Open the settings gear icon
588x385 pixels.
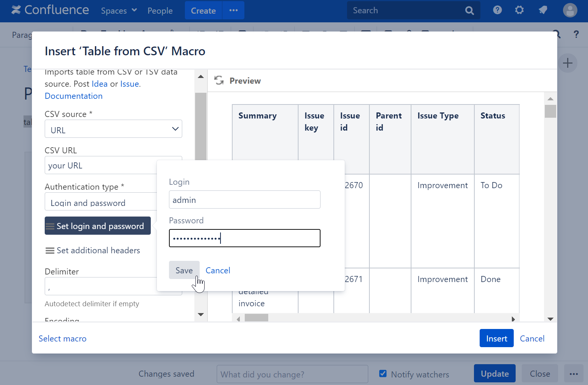519,10
